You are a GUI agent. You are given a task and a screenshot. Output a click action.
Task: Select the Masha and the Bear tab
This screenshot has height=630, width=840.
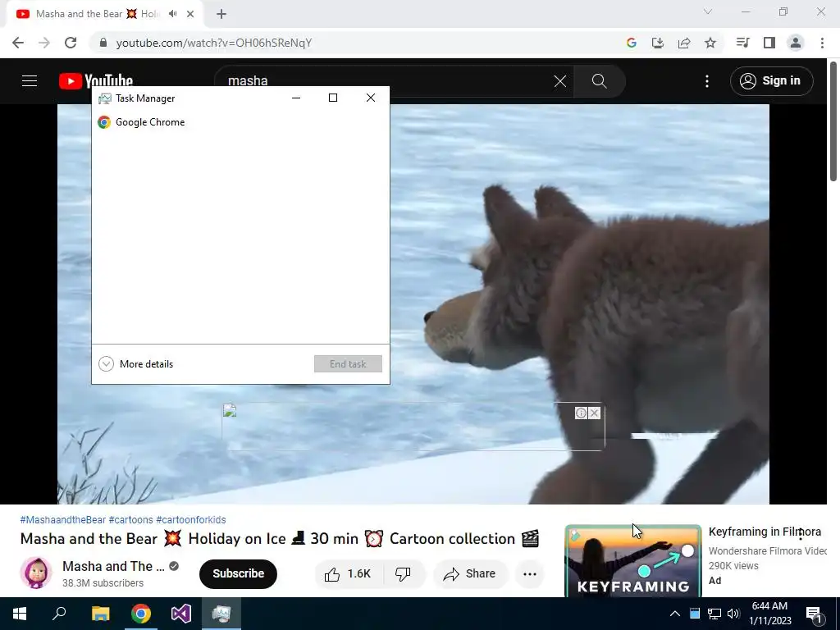click(x=97, y=14)
